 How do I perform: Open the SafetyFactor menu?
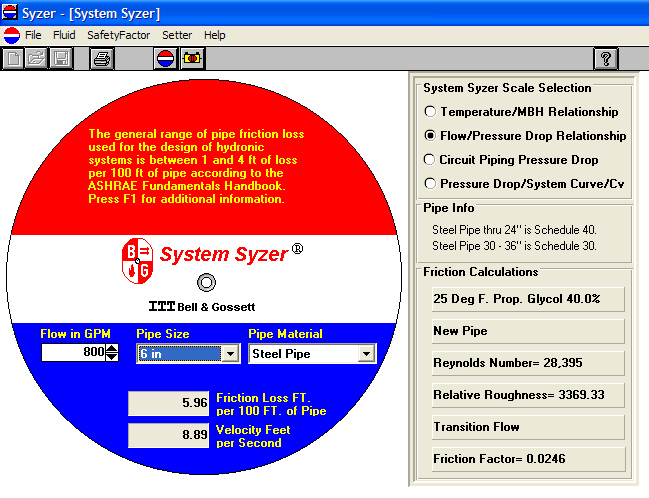pyautogui.click(x=118, y=35)
